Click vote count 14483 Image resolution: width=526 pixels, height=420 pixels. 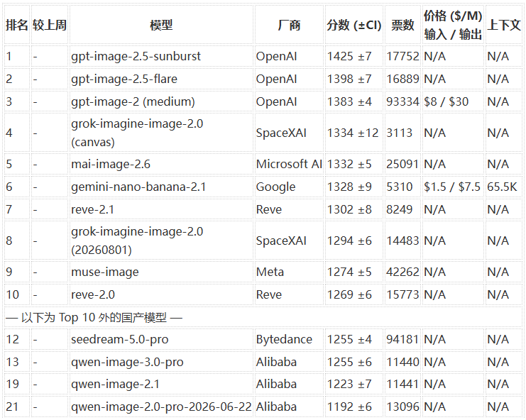coord(403,241)
